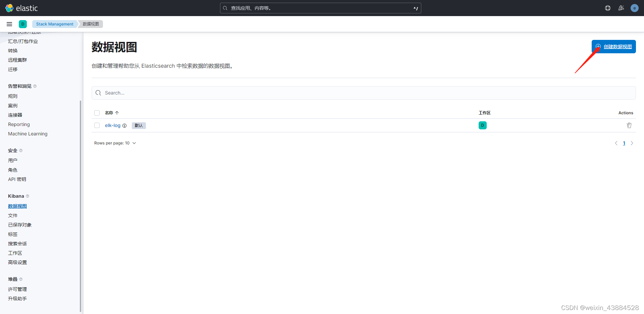This screenshot has width=644, height=314.
Task: Open 角色 in sidebar
Action: [x=13, y=170]
